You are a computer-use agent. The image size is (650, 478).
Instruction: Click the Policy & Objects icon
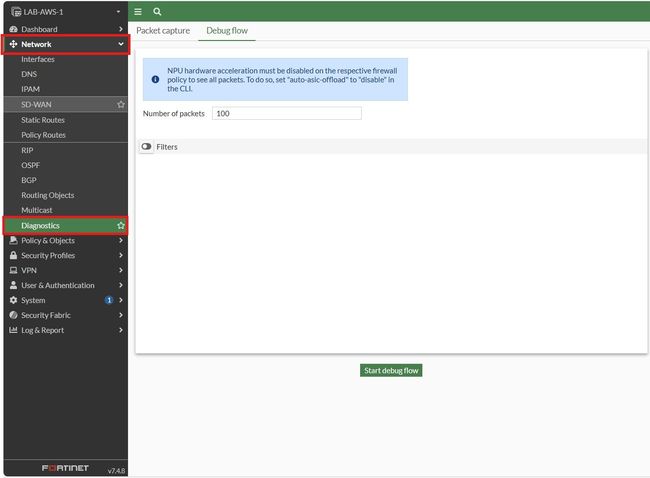[13, 240]
